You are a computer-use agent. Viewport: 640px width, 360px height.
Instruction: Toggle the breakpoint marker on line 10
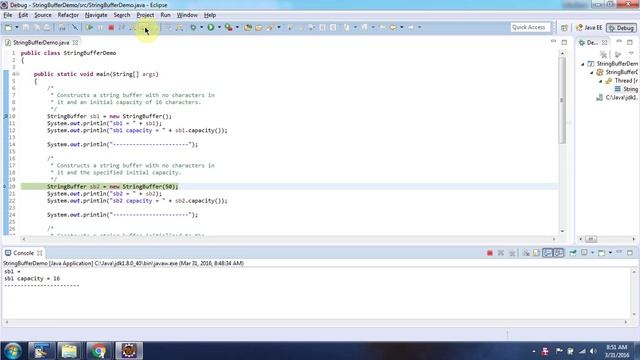[6, 116]
